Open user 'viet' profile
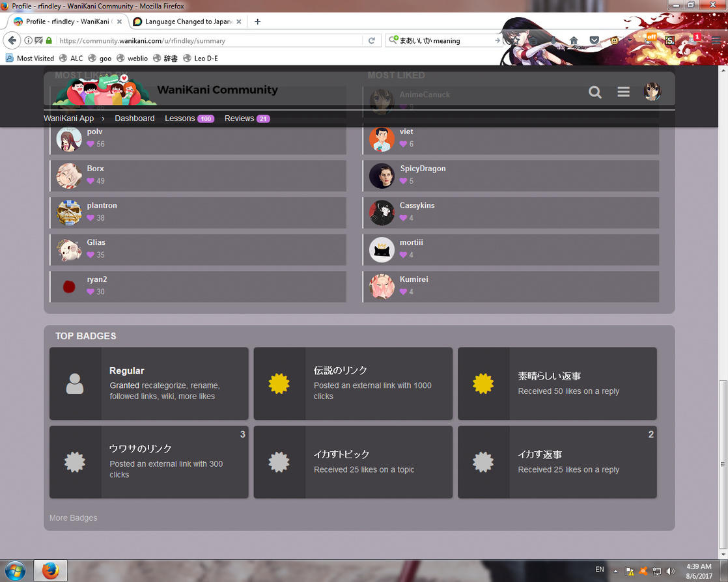 pos(406,132)
